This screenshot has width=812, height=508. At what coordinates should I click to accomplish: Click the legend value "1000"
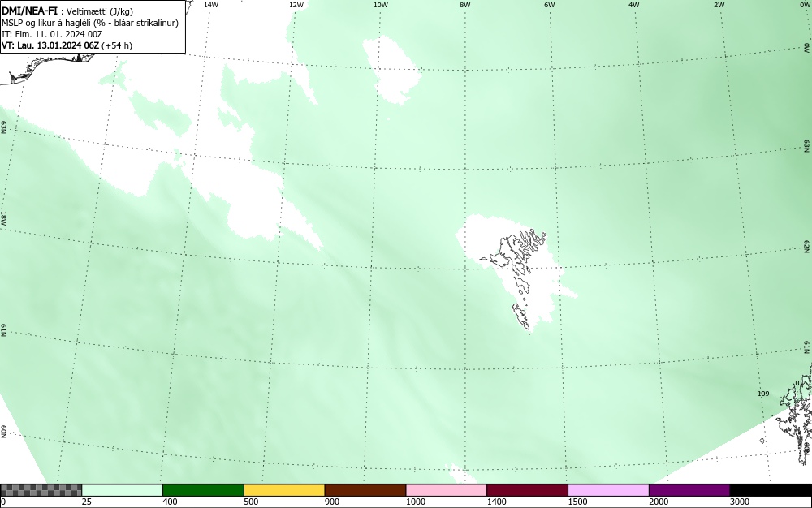(415, 502)
